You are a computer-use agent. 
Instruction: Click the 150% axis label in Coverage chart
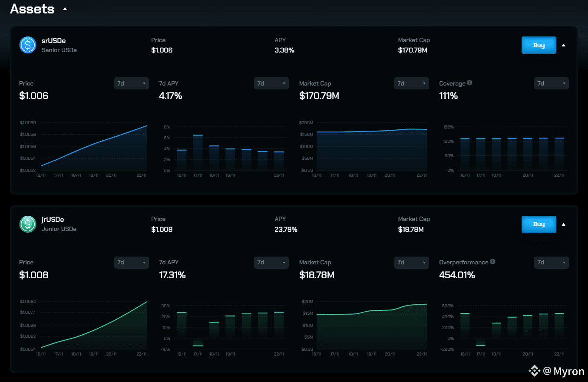[448, 127]
